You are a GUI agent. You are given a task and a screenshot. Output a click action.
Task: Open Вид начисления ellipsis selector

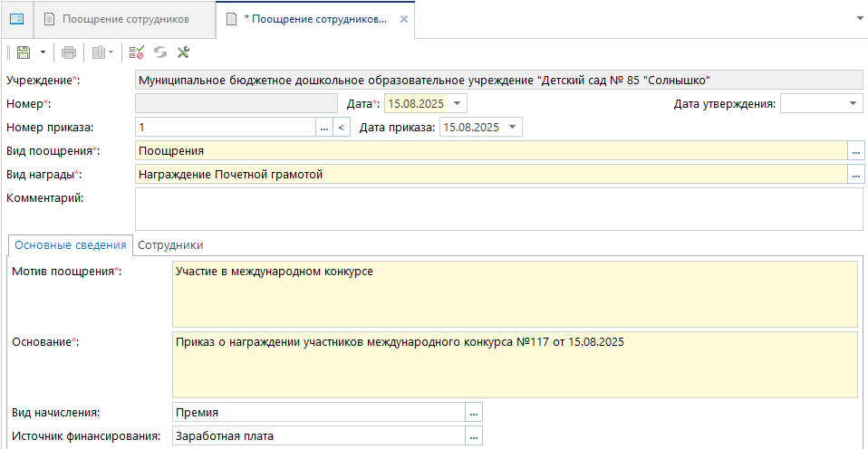click(x=474, y=413)
